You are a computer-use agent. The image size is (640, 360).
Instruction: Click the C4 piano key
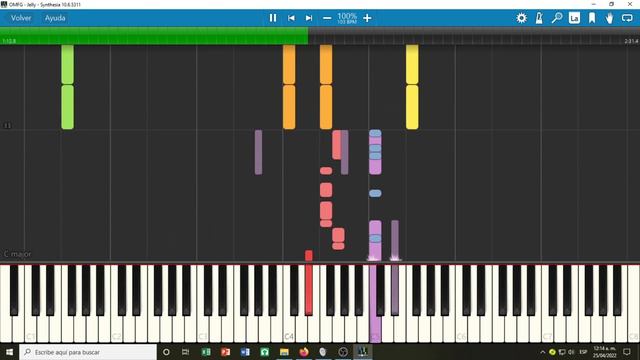tap(289, 330)
